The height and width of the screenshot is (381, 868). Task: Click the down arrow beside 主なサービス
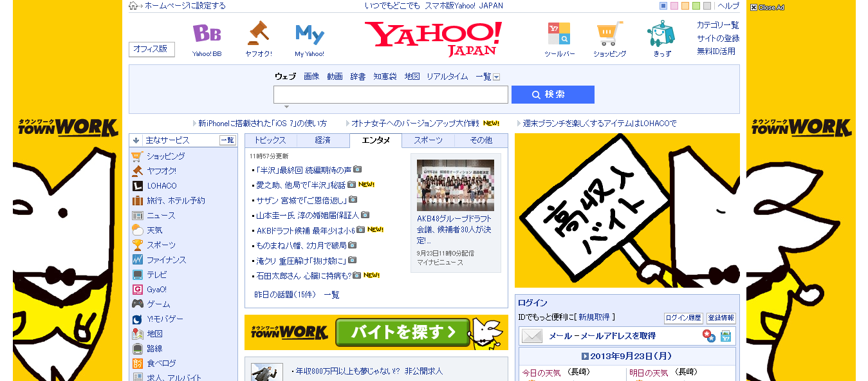(136, 140)
